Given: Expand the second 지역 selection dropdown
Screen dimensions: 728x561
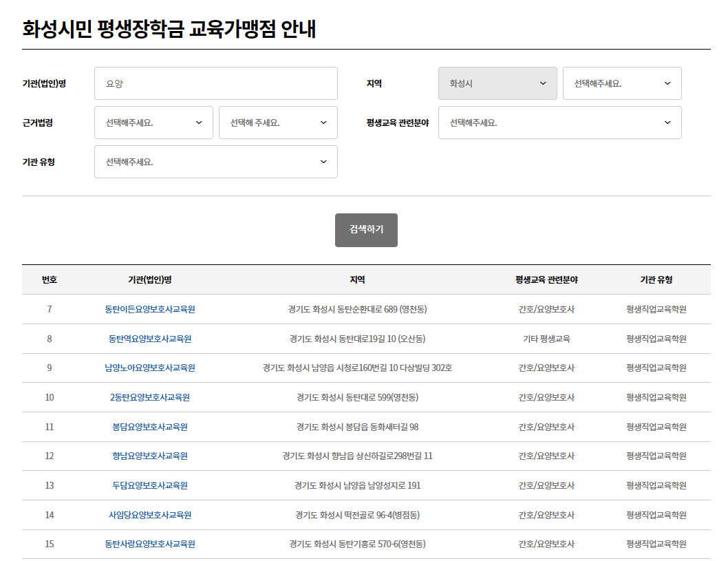Looking at the screenshot, I should pos(621,83).
